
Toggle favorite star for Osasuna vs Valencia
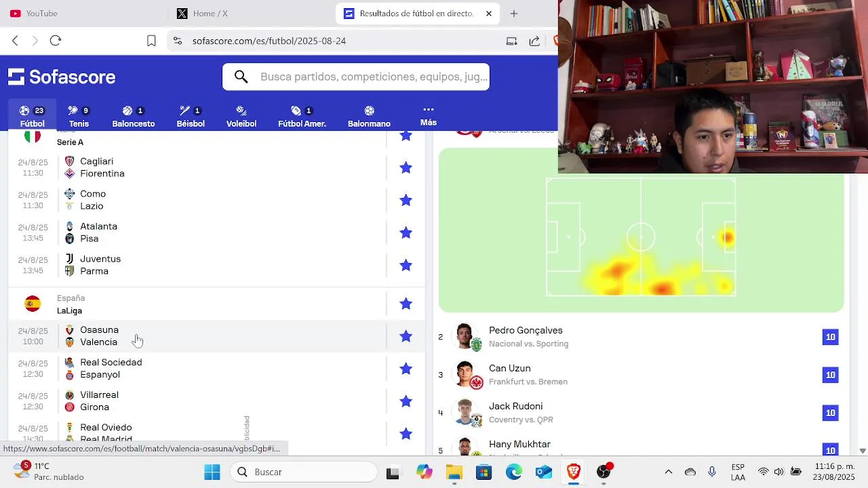pyautogui.click(x=406, y=336)
